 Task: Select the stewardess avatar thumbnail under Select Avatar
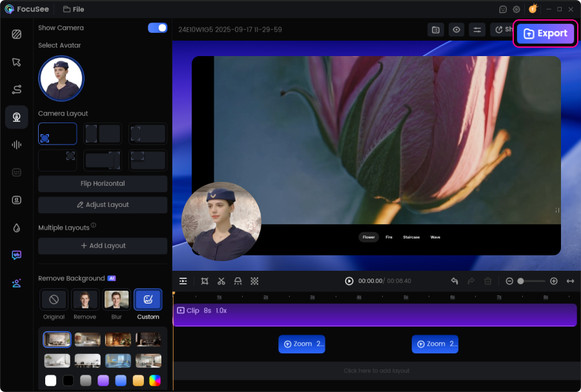click(61, 79)
